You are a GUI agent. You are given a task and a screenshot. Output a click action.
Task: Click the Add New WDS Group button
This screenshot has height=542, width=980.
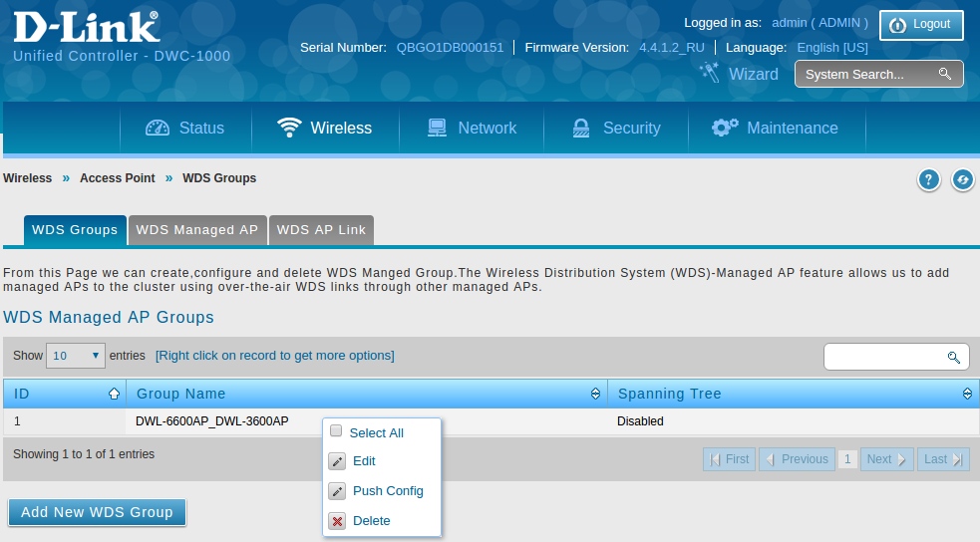(x=97, y=512)
